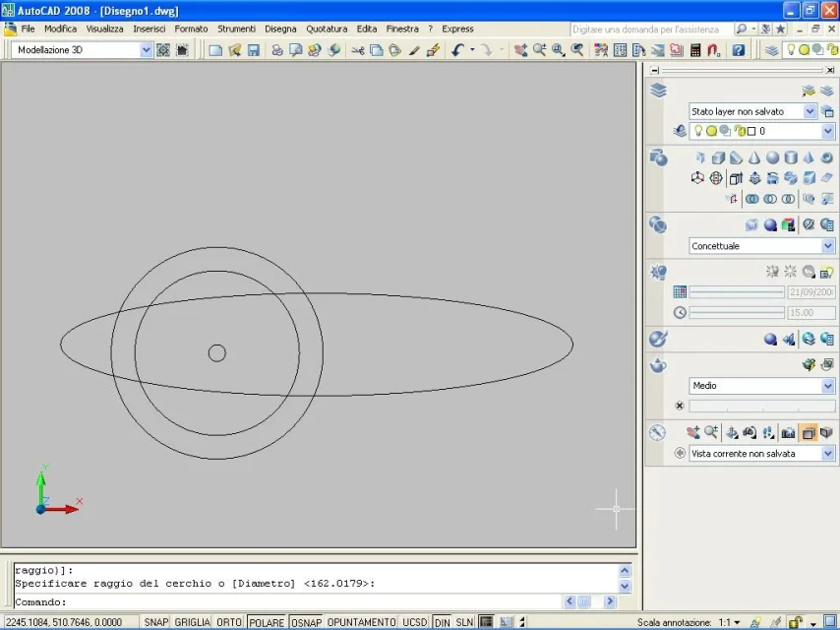Screen dimensions: 840x630
Task: Toggle DIN dynamic input
Action: tap(442, 622)
